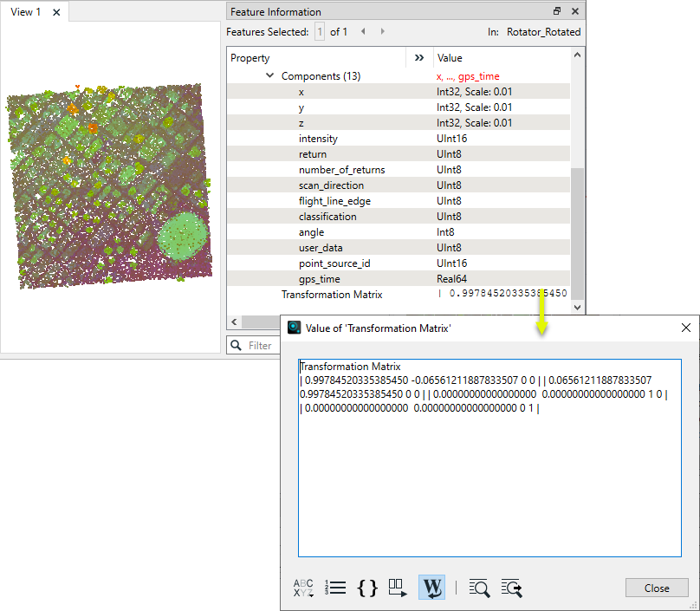Click the Find magnifier icon

[479, 588]
